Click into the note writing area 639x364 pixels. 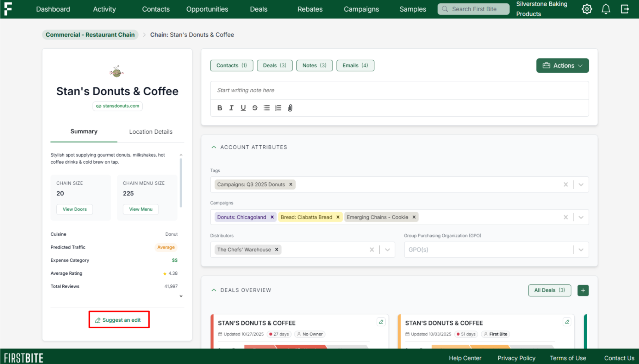click(399, 90)
